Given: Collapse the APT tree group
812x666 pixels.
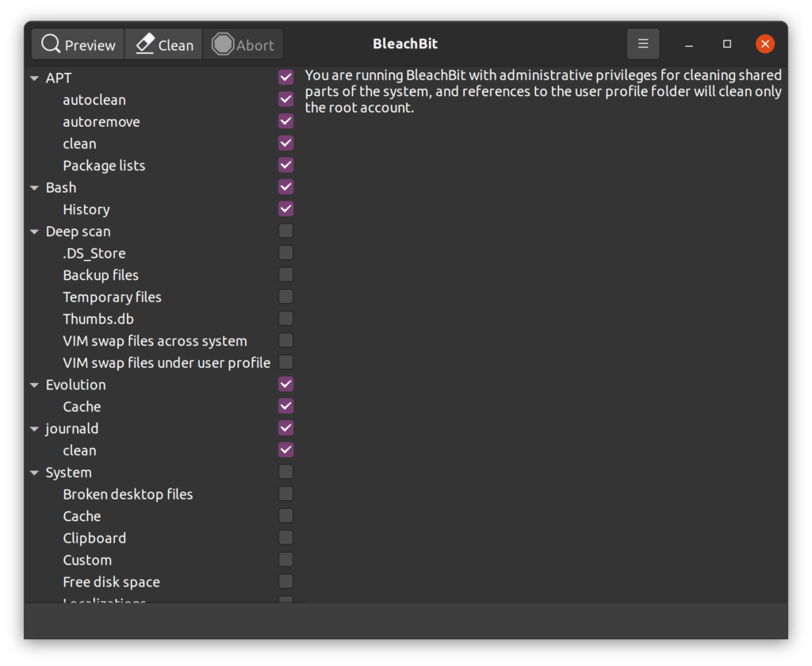Looking at the screenshot, I should point(35,78).
